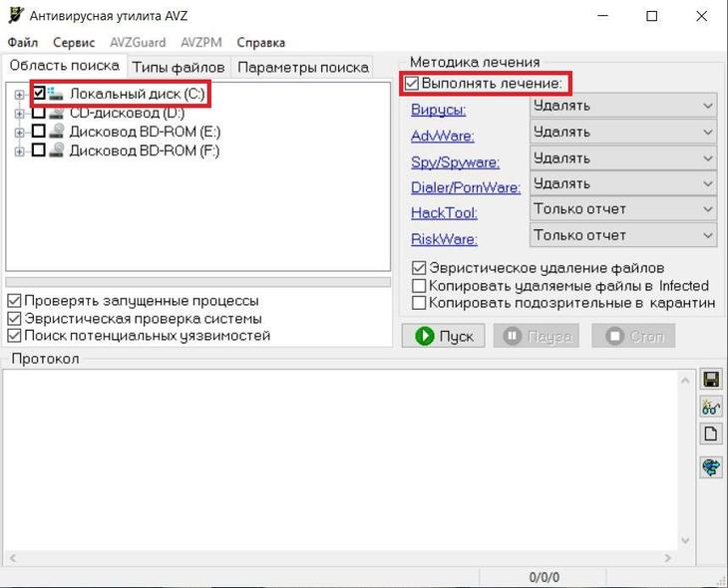
Task: Click the save protocol floppy disk icon
Action: point(711,380)
